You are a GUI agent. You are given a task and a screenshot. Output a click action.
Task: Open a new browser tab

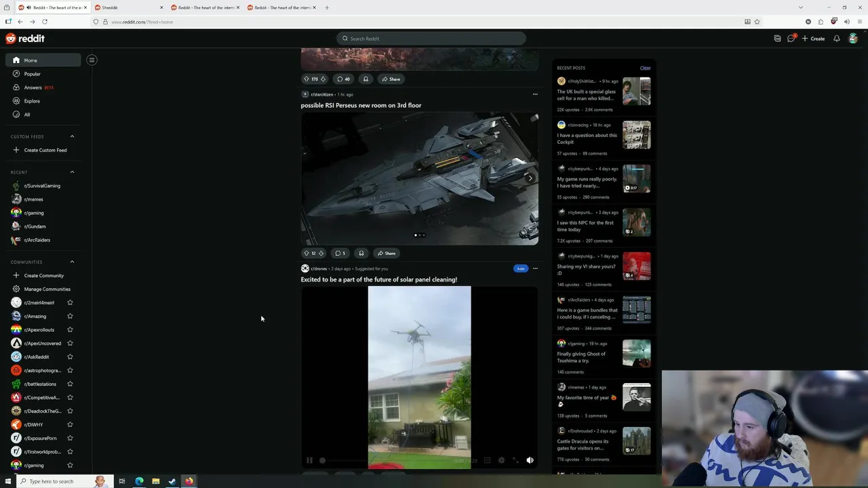point(327,7)
